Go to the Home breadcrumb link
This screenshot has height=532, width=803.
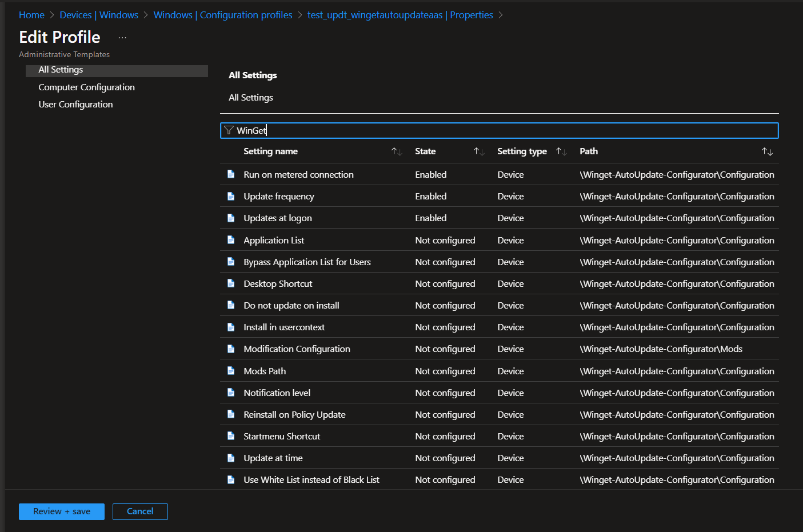pos(31,15)
